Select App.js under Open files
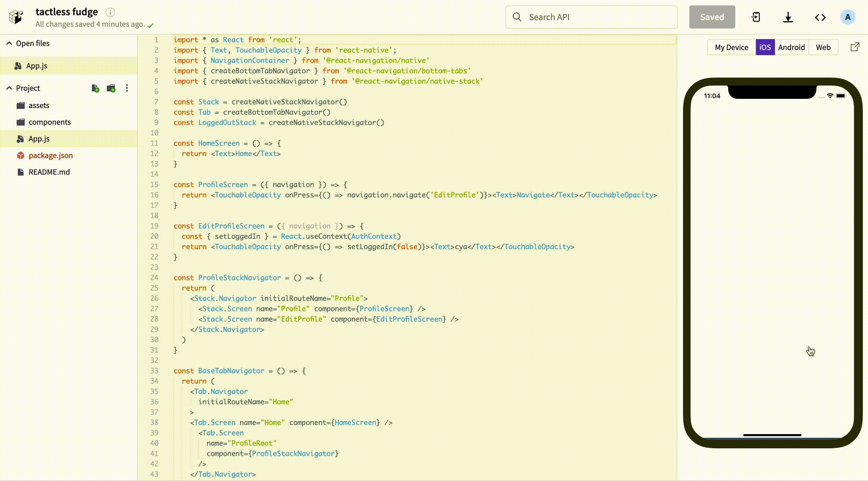Image resolution: width=868 pixels, height=481 pixels. coord(69,66)
